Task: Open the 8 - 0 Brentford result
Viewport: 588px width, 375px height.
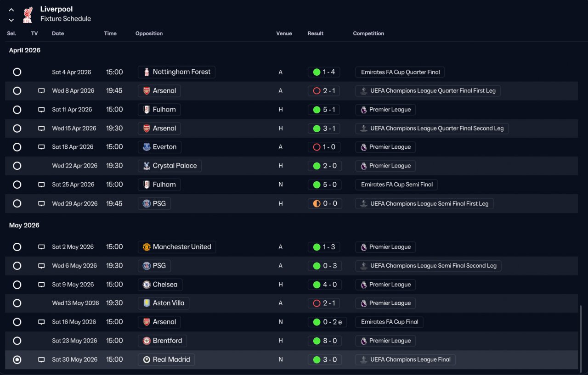Action: coord(325,341)
